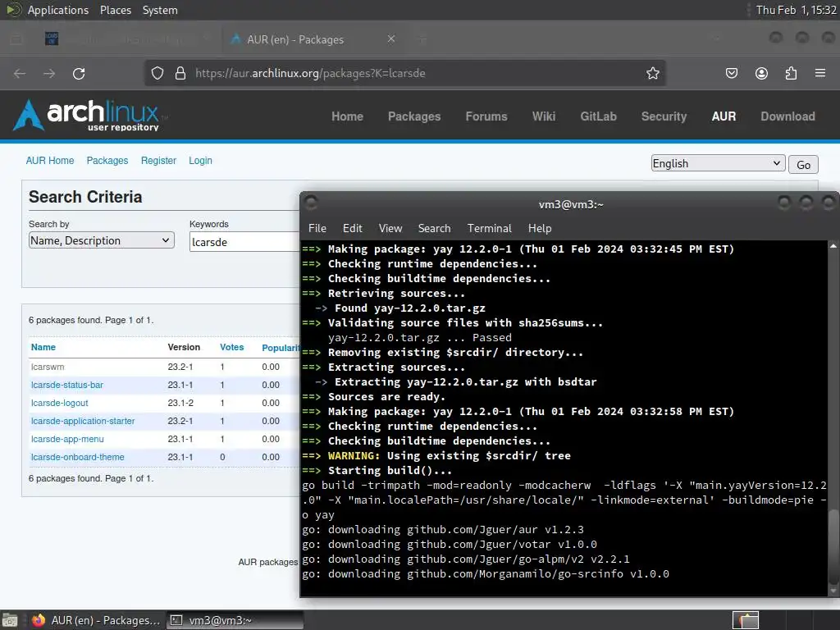Open lcarsde-onboard-theme package

(x=78, y=457)
